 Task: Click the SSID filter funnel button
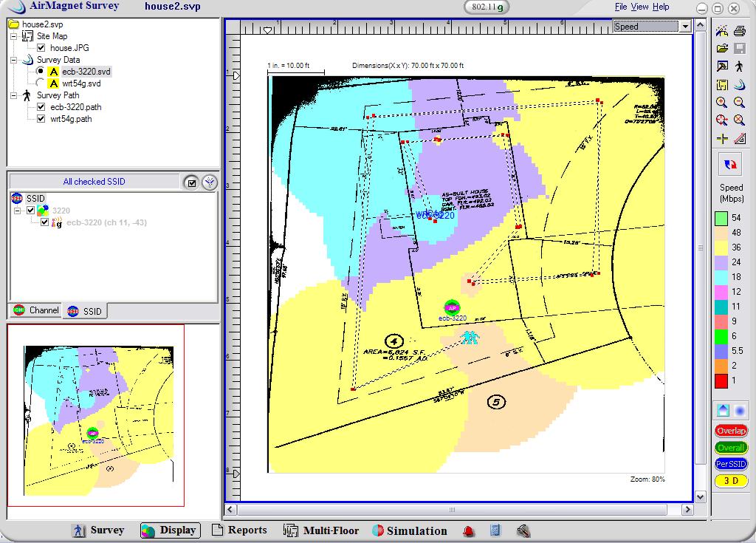[209, 182]
